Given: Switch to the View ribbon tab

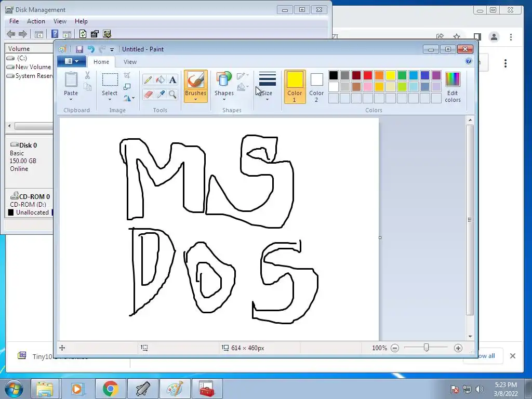Looking at the screenshot, I should click(x=130, y=62).
